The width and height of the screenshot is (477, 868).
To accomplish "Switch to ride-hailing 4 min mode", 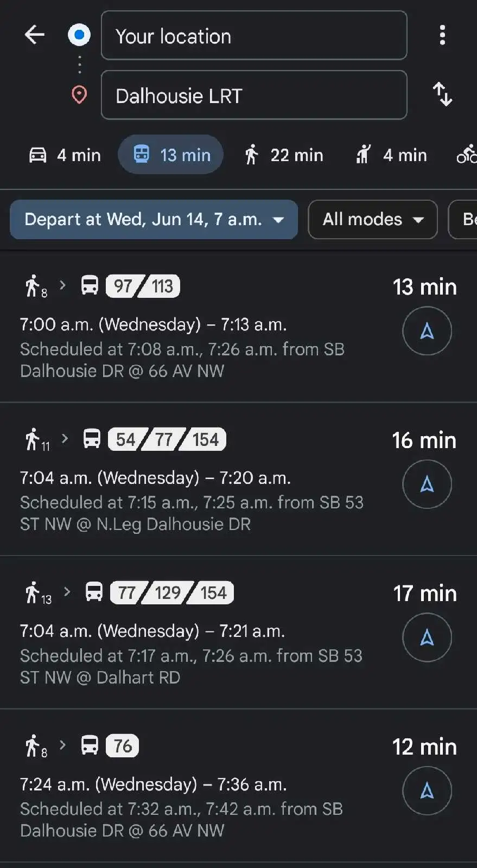I will [x=391, y=155].
